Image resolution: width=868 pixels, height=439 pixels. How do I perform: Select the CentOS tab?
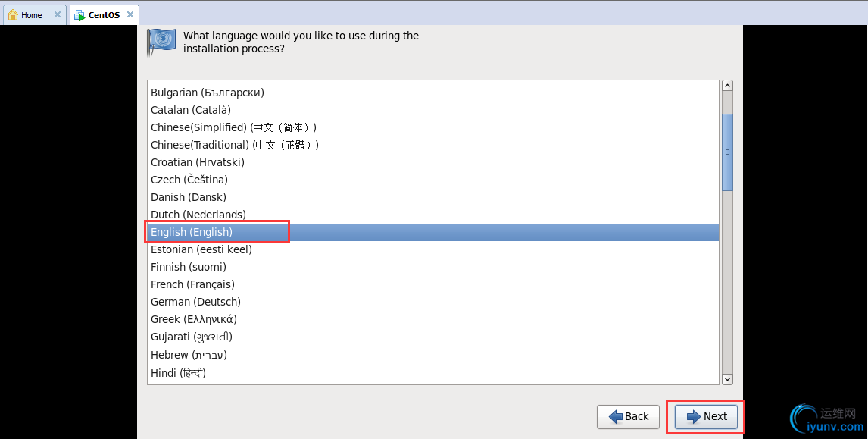pyautogui.click(x=104, y=15)
